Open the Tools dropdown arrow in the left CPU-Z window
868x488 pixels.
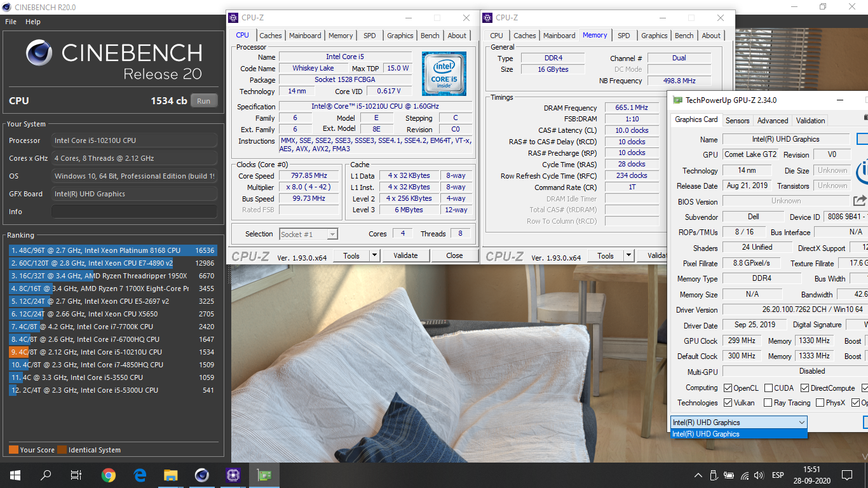(x=374, y=255)
